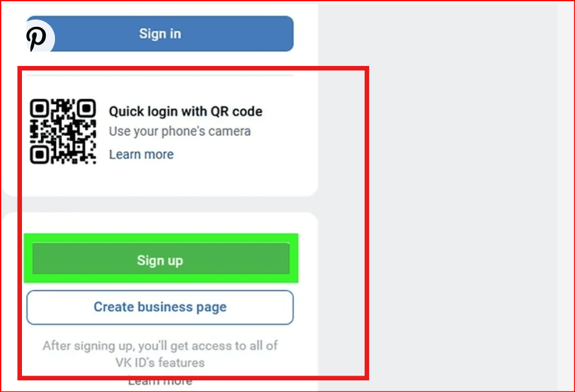Click the Quick login with QR code heading

(x=186, y=111)
